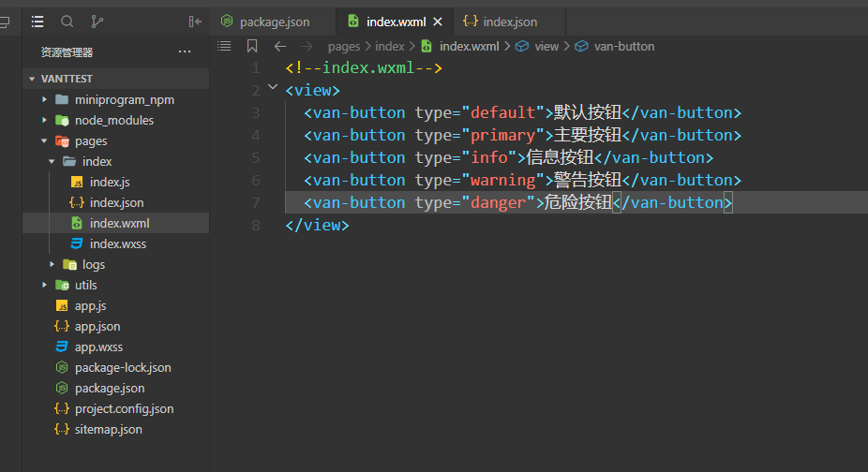Image resolution: width=868 pixels, height=472 pixels.
Task: Open app.wxss file
Action: point(98,347)
